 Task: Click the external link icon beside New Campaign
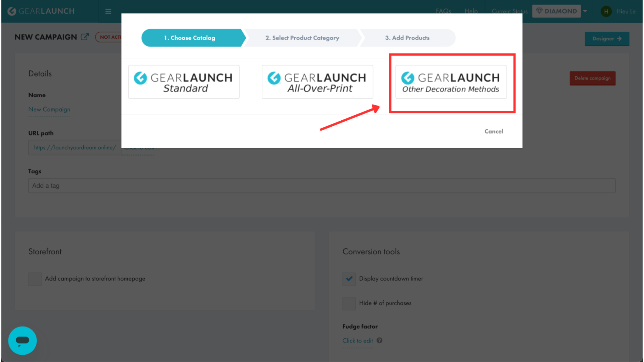pyautogui.click(x=85, y=37)
